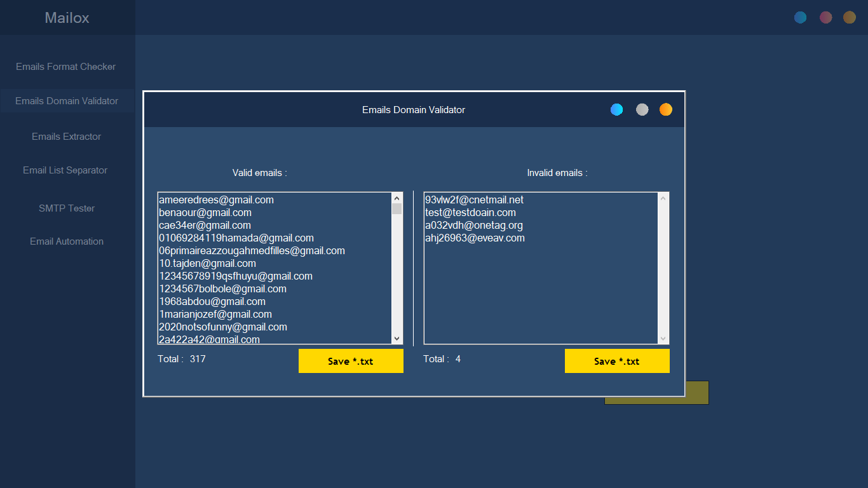
Task: Select the Emails Domain Validator sidebar entry
Action: [x=66, y=100]
